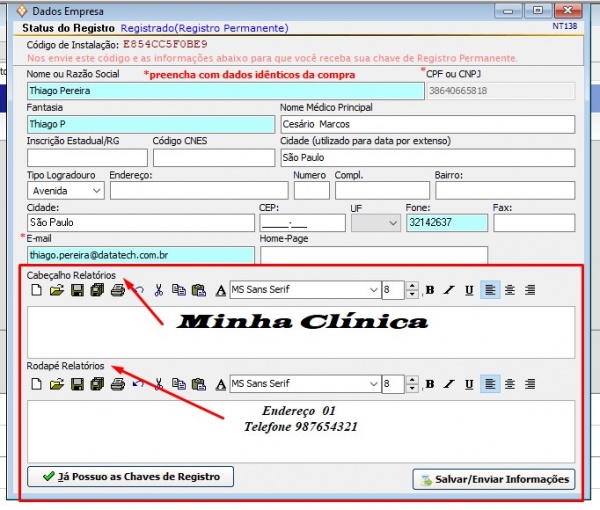Open Tipo Logradouro dropdown showing Avenida
The height and width of the screenshot is (510, 600).
click(x=96, y=190)
